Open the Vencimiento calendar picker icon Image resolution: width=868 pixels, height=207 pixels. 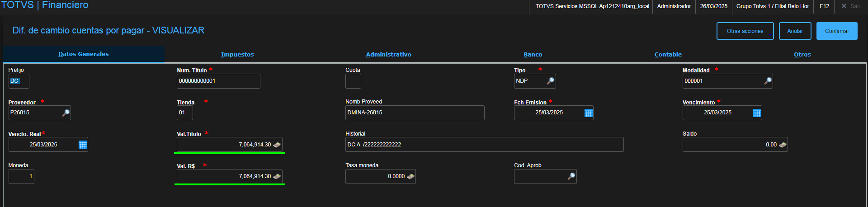757,113
